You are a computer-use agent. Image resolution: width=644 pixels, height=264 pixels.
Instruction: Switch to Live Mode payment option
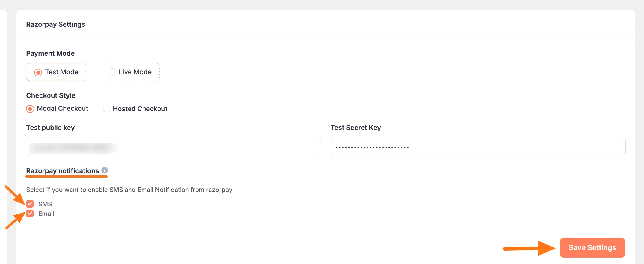(x=112, y=72)
